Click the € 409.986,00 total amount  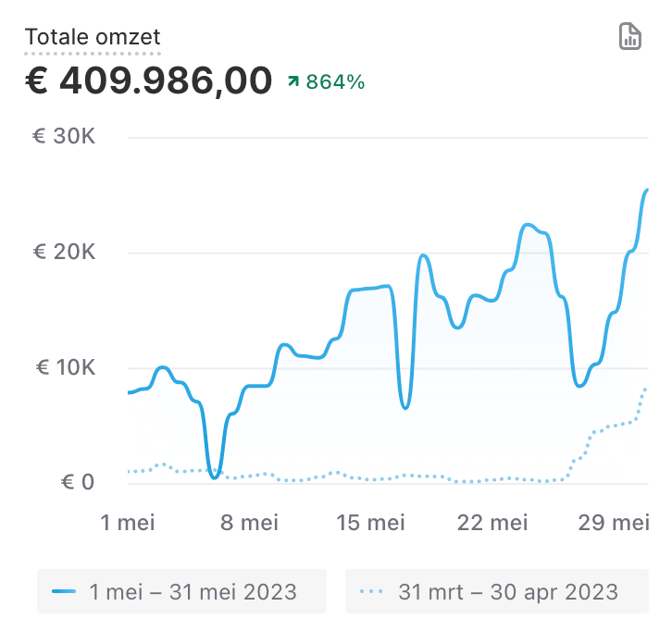(x=148, y=81)
